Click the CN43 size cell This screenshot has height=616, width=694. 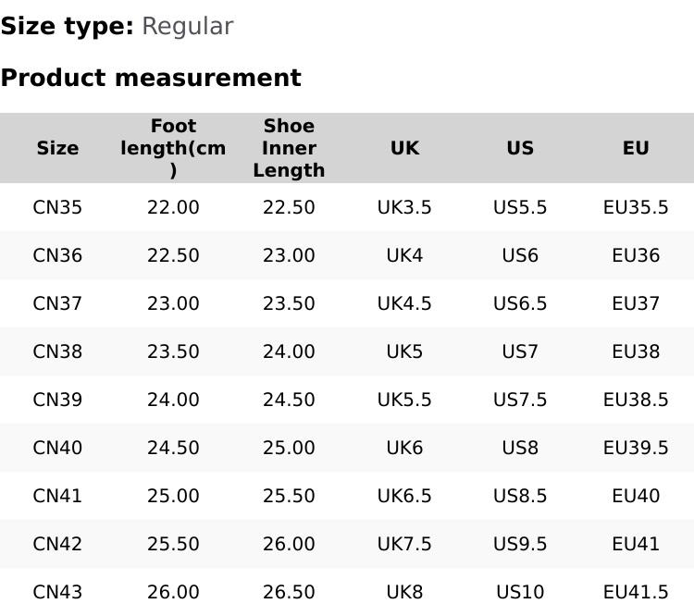click(57, 592)
